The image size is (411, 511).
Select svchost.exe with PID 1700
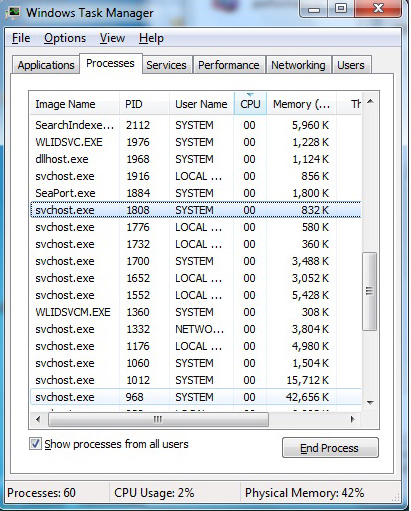point(196,261)
